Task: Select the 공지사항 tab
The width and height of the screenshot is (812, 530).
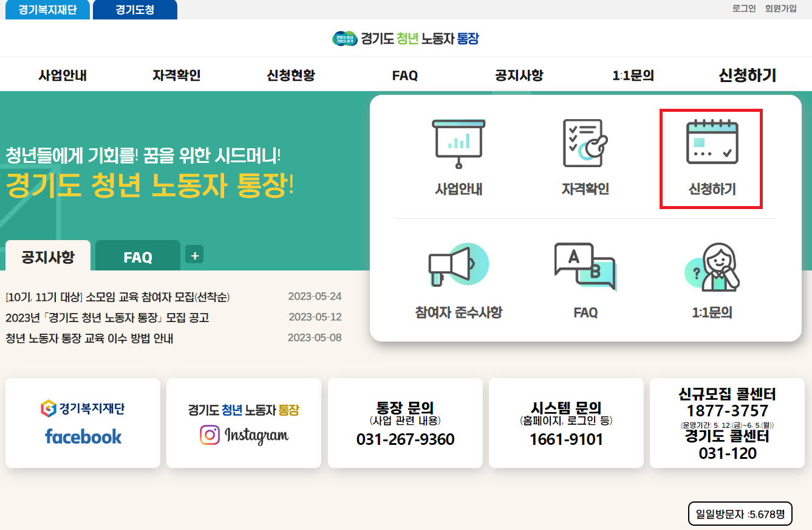Action: coord(47,256)
